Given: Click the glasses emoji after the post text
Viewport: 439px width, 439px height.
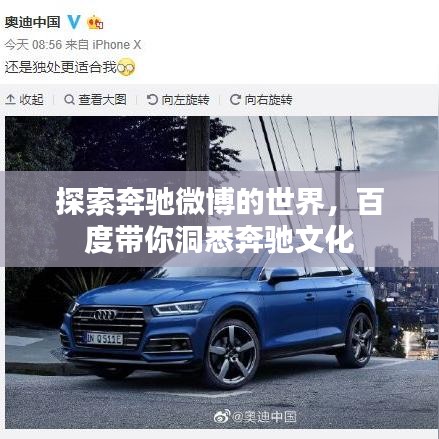Looking at the screenshot, I should pyautogui.click(x=126, y=68).
